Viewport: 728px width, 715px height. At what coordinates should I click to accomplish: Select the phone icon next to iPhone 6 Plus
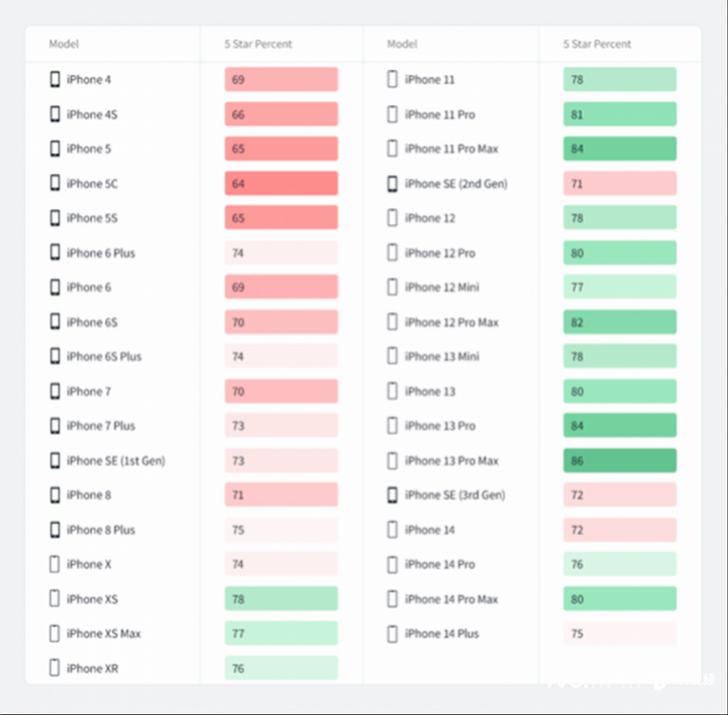pyautogui.click(x=55, y=252)
